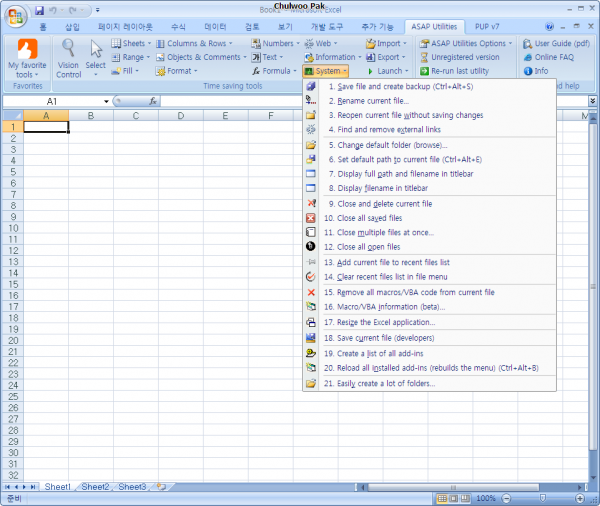Click the zoom slider handle
The height and width of the screenshot is (506, 600).
coord(543,498)
